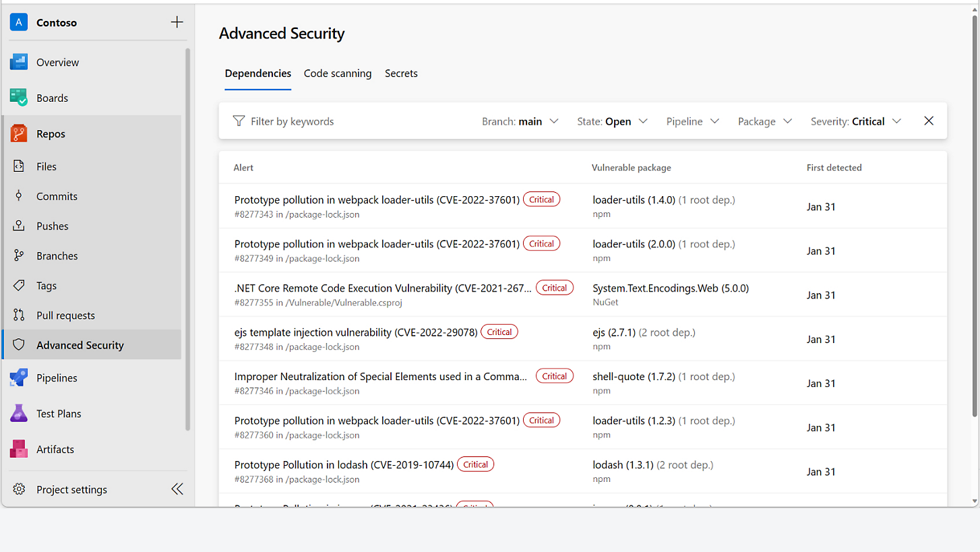Open the Pull requests icon
This screenshot has width=980, height=552.
pos(19,315)
